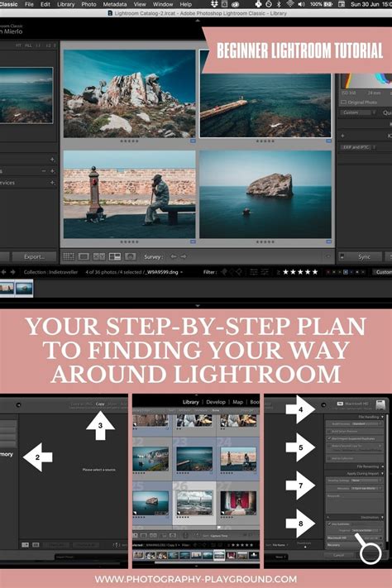Select Grid view icon in toolbar
This screenshot has width=392, height=588.
tap(69, 256)
